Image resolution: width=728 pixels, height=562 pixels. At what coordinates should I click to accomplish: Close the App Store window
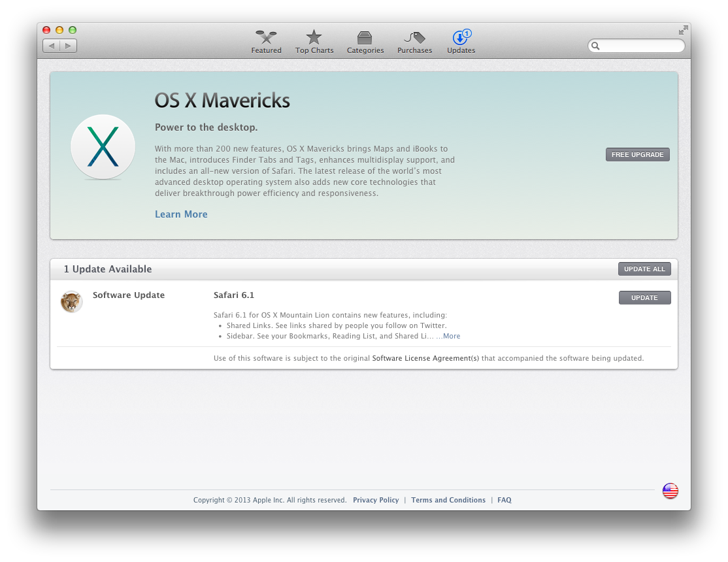[x=46, y=30]
